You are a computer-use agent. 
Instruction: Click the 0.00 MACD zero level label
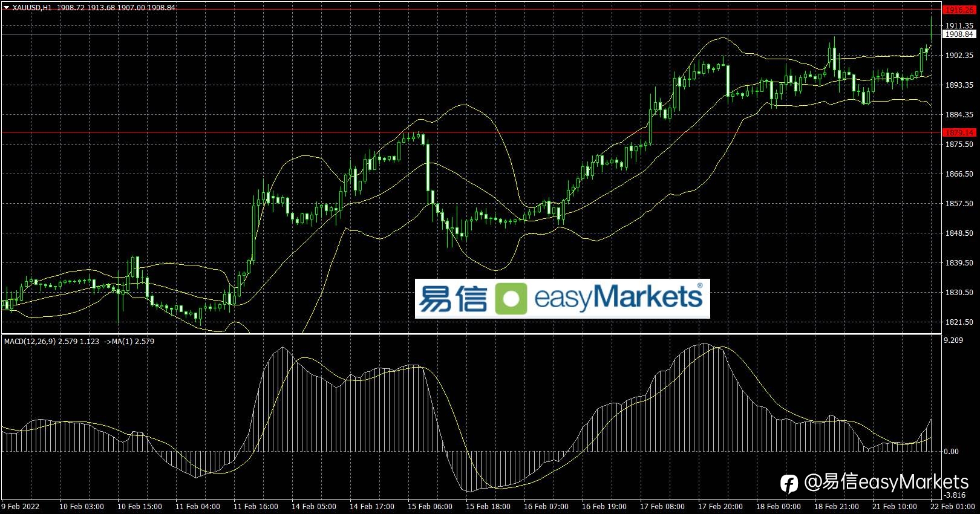tap(952, 452)
